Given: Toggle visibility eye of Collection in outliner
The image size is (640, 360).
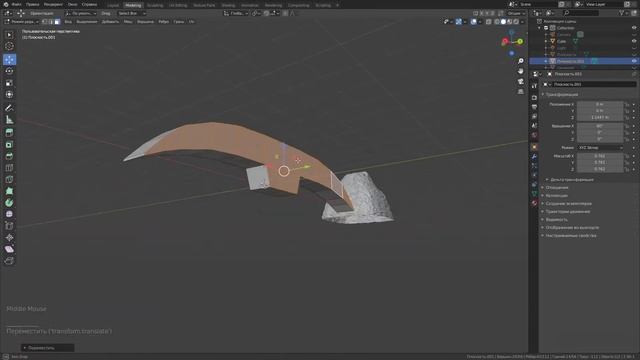Looking at the screenshot, I should [634, 28].
